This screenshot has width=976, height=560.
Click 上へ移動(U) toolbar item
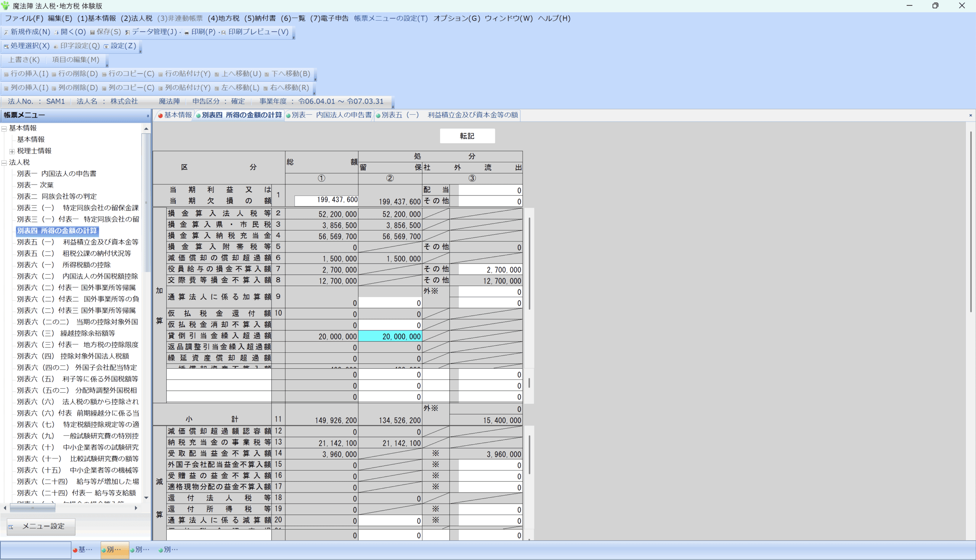[x=238, y=74]
